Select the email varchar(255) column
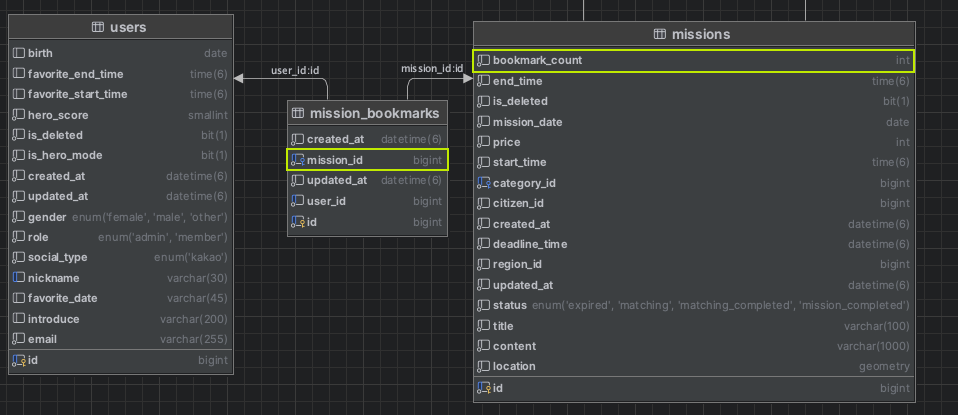 [120, 339]
